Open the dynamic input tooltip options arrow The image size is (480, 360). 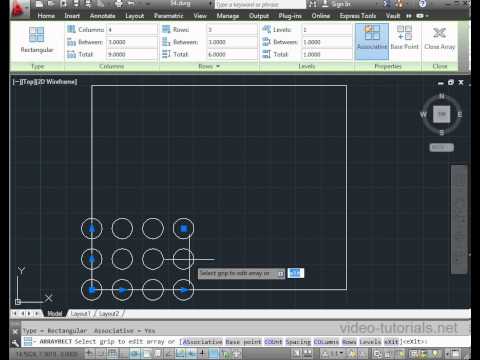pyautogui.click(x=281, y=274)
